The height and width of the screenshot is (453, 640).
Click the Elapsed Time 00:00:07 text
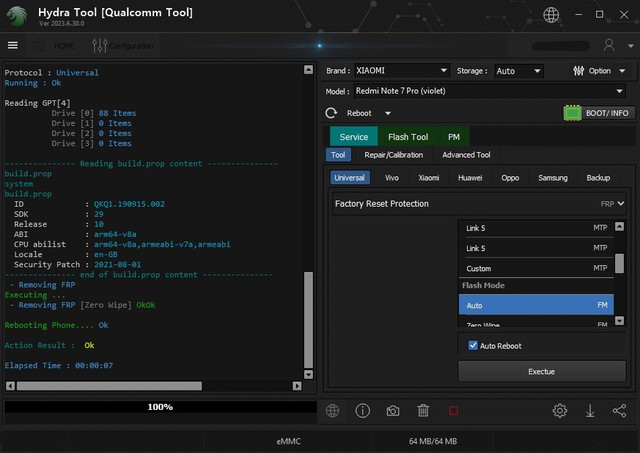pyautogui.click(x=59, y=365)
